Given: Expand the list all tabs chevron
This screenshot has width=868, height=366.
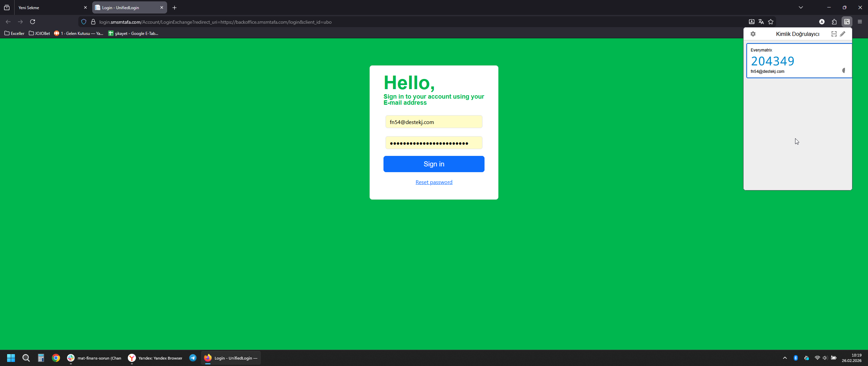Looking at the screenshot, I should click(x=801, y=7).
